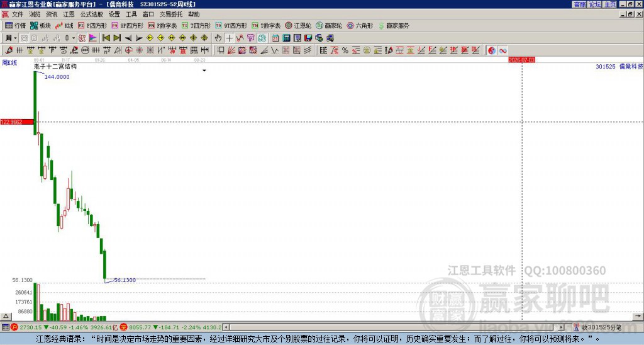Click the 论坛 forum button
Screen dimensions: 644x345
coord(594,4)
